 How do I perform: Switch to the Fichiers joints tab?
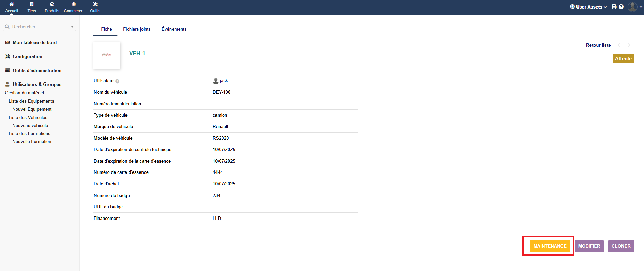[137, 29]
